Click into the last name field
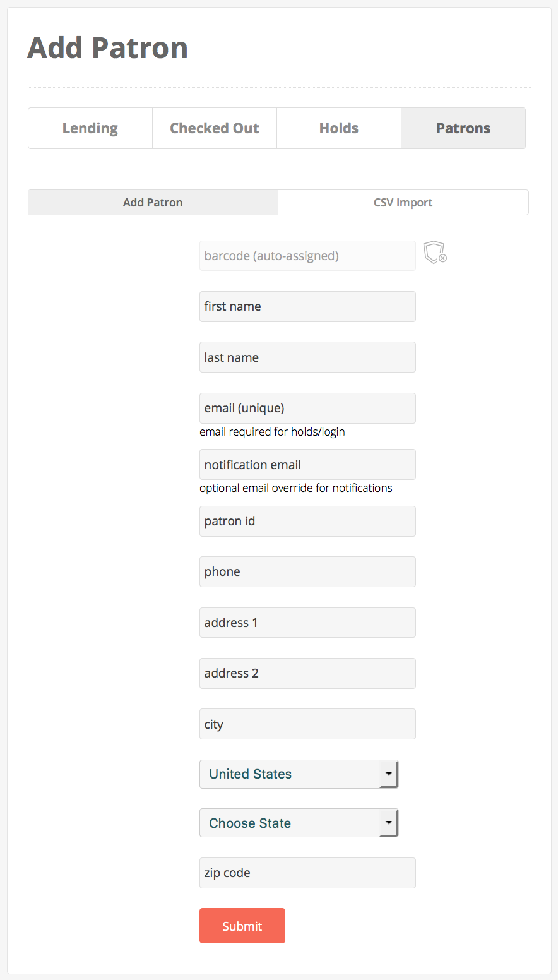 click(307, 357)
